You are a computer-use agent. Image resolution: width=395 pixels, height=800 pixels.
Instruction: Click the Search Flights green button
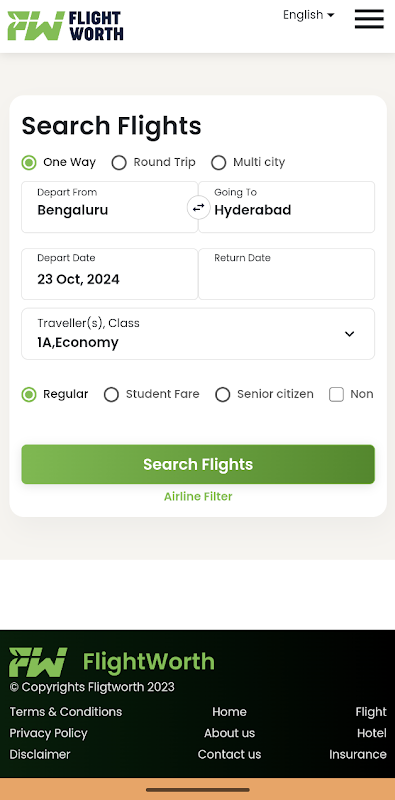[x=198, y=464]
